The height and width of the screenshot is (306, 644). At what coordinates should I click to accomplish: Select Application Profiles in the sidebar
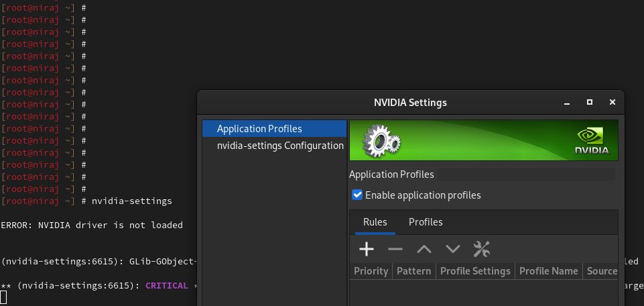coord(274,129)
